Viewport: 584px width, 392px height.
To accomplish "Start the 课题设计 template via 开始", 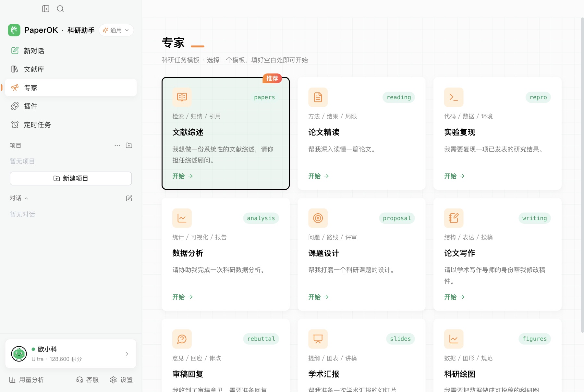I will (x=319, y=297).
